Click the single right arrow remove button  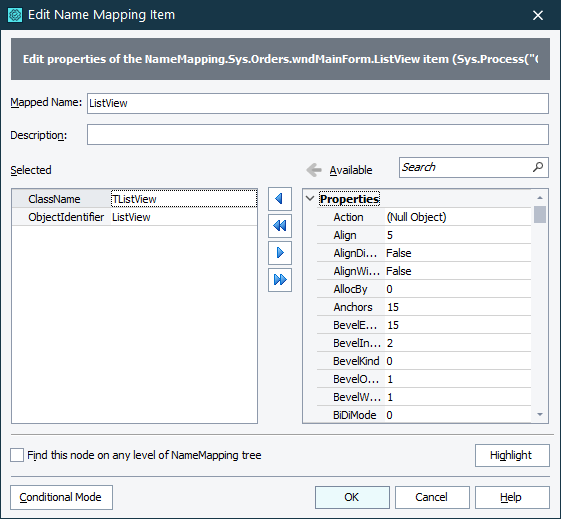pos(280,253)
